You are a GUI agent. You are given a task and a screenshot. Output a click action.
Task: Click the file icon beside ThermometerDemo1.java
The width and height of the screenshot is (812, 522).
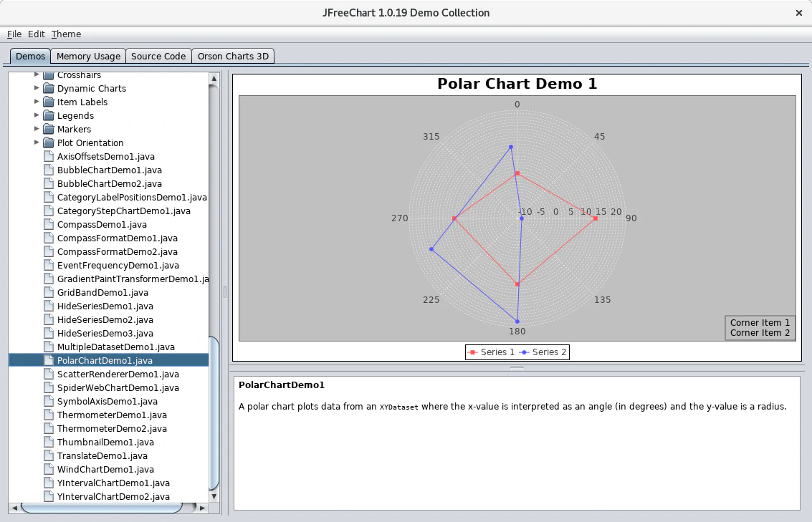pyautogui.click(x=48, y=415)
